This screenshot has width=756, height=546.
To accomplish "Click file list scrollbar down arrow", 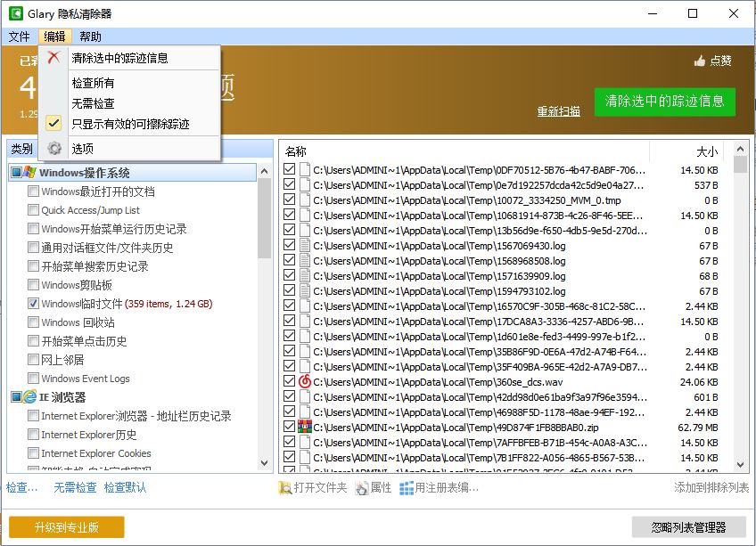I will tap(740, 465).
